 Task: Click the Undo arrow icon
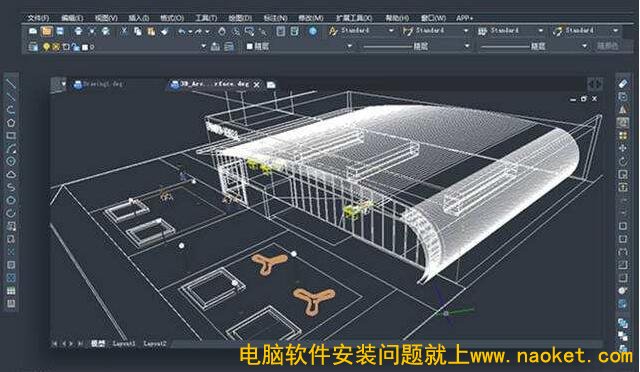182,31
